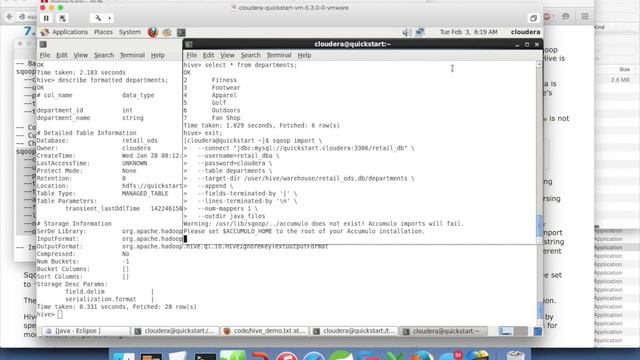Click the first workspace switcher box
The width and height of the screenshot is (640, 360).
point(505,331)
